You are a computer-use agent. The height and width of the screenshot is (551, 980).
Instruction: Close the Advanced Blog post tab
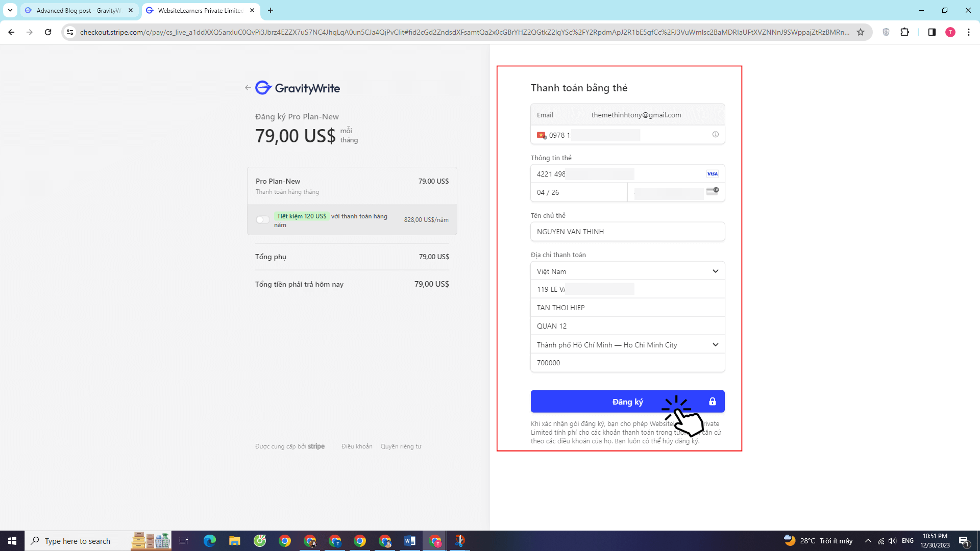[x=131, y=10]
